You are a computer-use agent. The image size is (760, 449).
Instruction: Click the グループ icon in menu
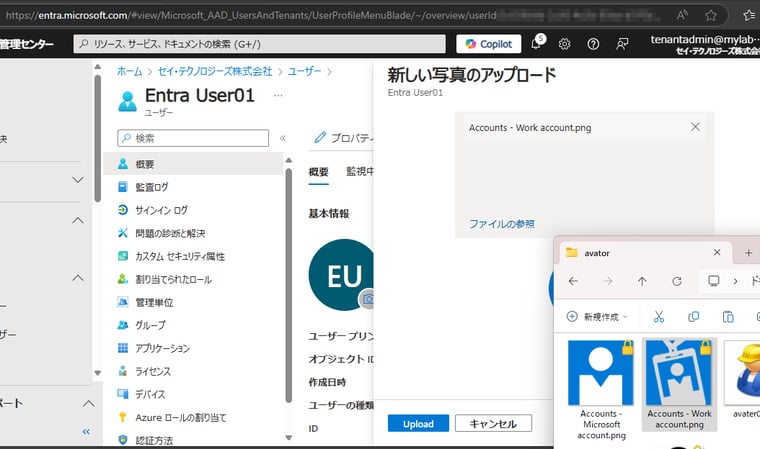[123, 325]
